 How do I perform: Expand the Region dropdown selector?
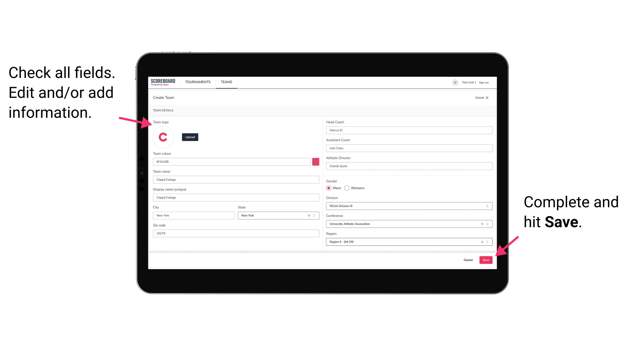487,242
